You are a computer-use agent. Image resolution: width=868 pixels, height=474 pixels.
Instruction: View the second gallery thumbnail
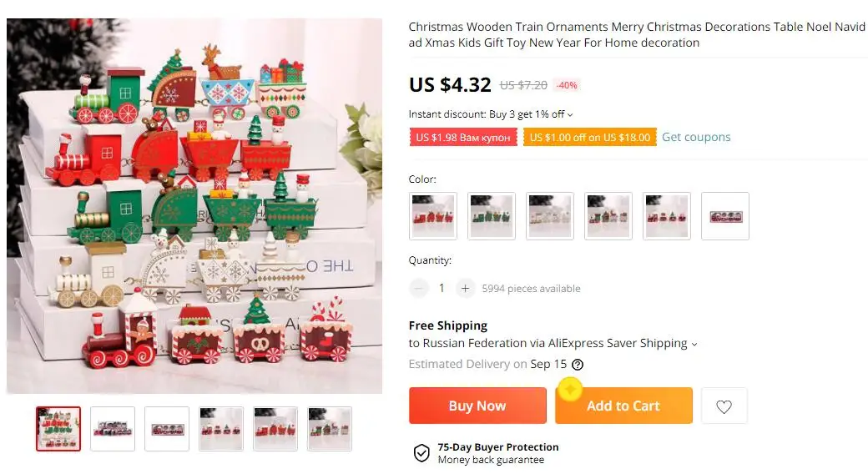113,429
